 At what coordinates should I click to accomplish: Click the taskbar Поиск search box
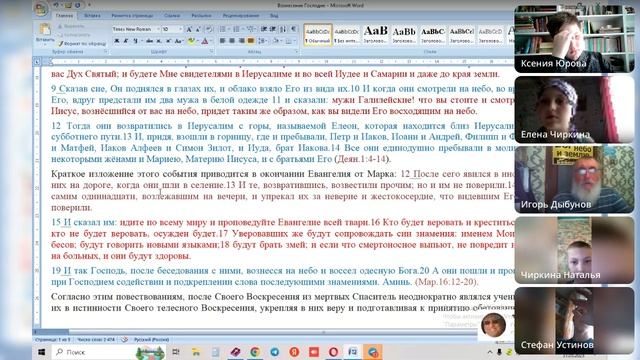tap(108, 352)
